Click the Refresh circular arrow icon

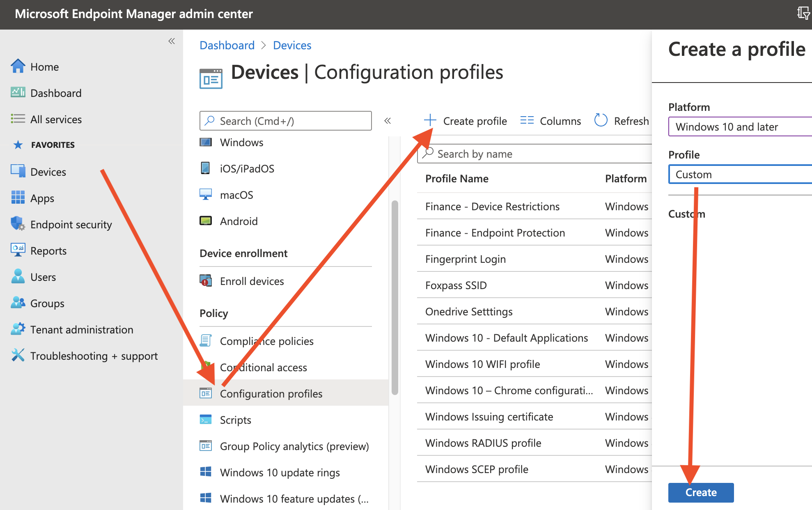601,120
